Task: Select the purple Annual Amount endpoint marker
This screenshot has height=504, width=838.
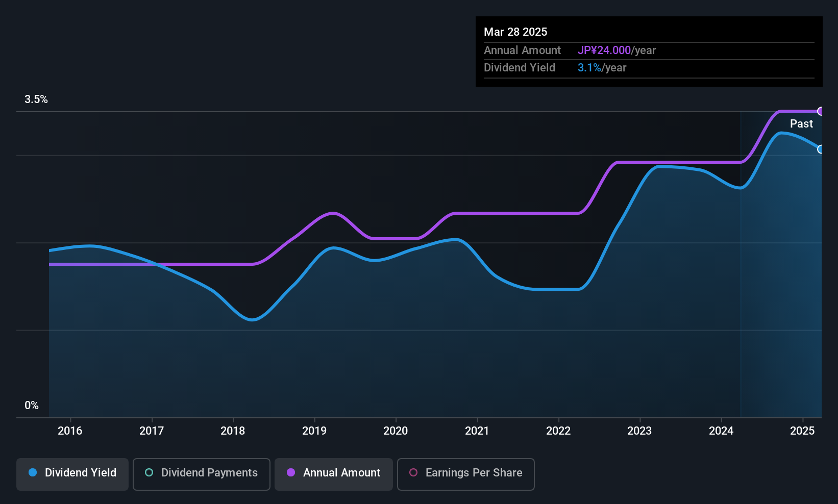Action: point(821,111)
